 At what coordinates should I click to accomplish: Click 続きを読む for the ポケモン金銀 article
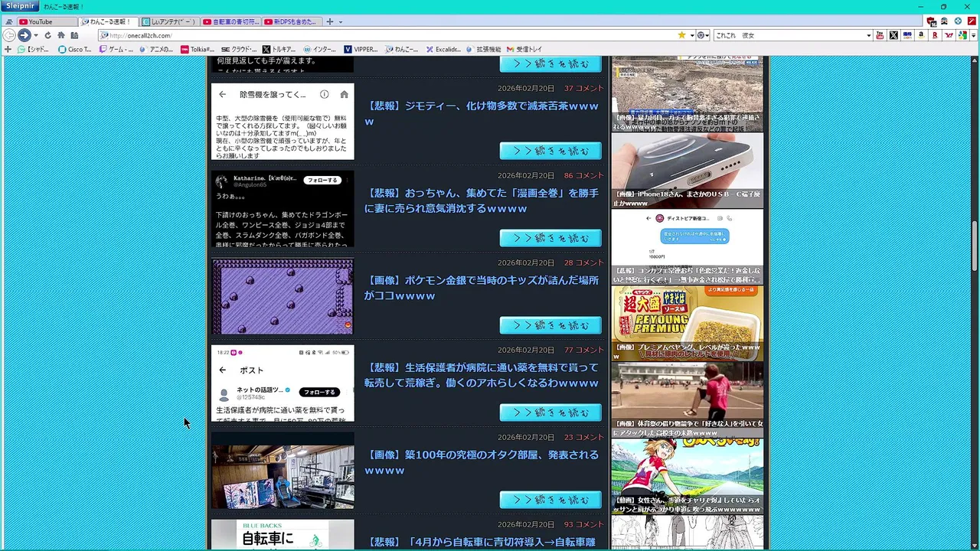550,325
